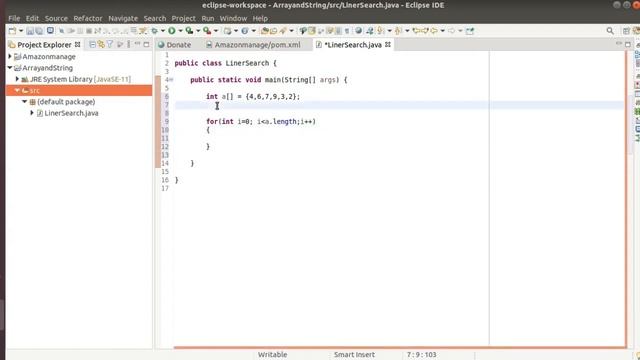Click the Search flashlight toolbar icon
Screen dimensions: 640x360
(x=283, y=31)
